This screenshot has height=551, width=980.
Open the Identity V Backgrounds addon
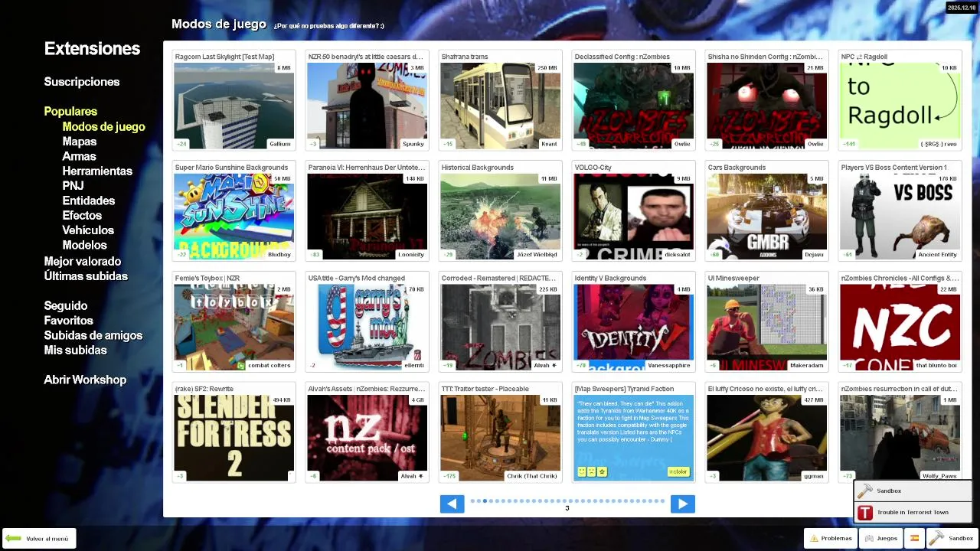[633, 322]
